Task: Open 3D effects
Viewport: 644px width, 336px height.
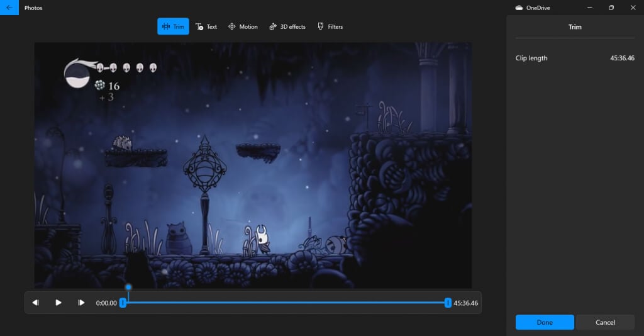Action: click(287, 26)
